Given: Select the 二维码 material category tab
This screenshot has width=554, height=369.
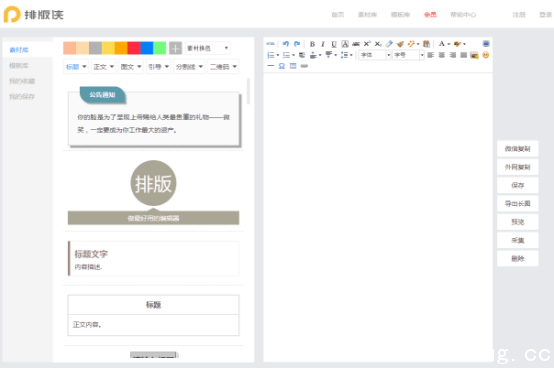Looking at the screenshot, I should [x=223, y=67].
